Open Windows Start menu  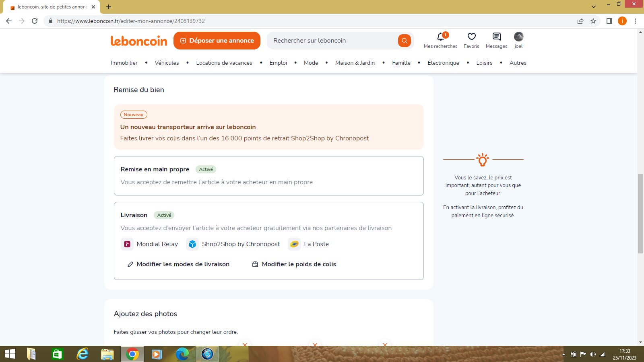(x=10, y=354)
